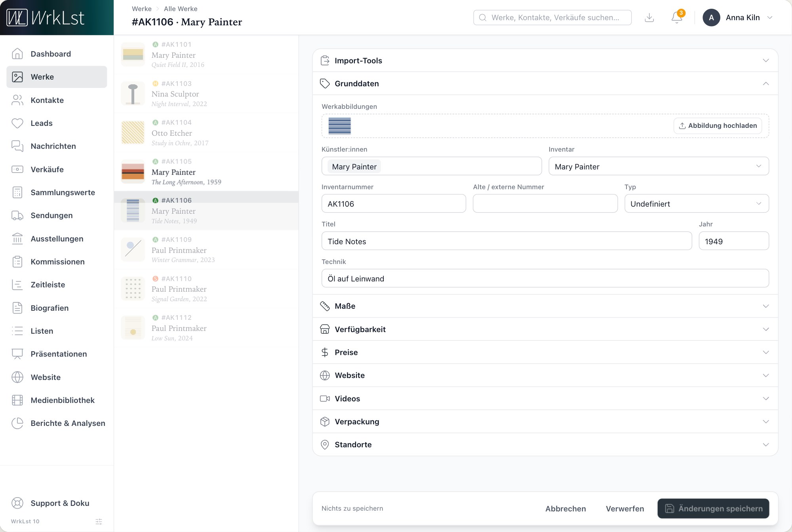This screenshot has height=532, width=792.
Task: Select list entry #AK1109 Winter Grammar
Action: pos(206,250)
